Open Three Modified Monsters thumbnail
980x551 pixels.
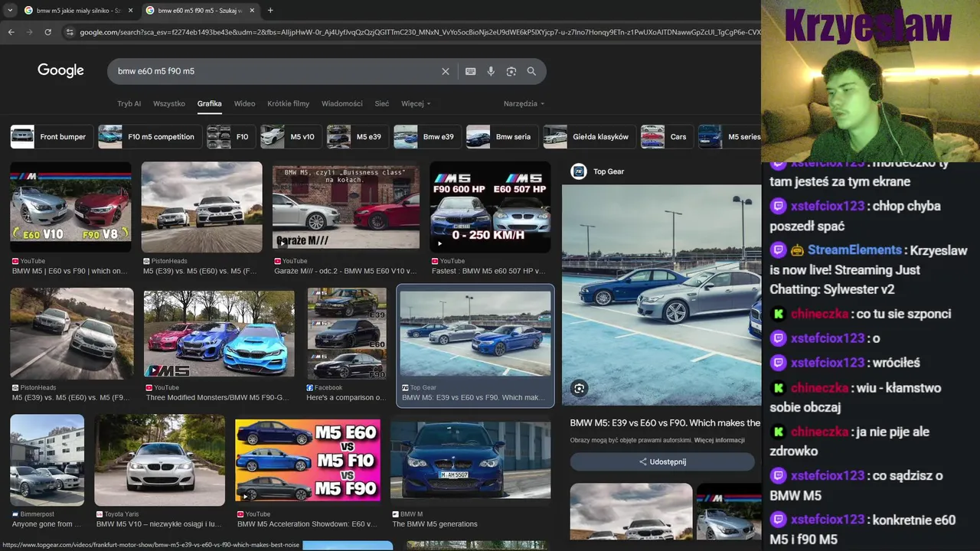[x=219, y=334]
